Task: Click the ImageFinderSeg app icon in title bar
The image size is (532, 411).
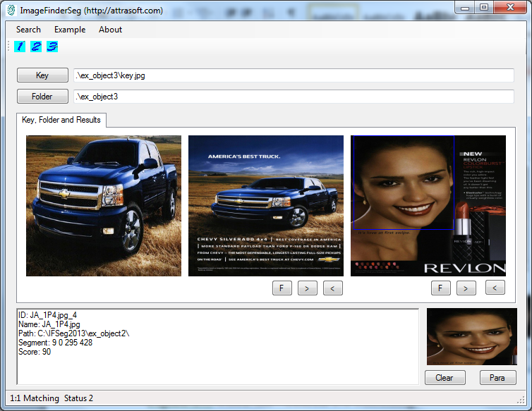Action: [x=11, y=11]
